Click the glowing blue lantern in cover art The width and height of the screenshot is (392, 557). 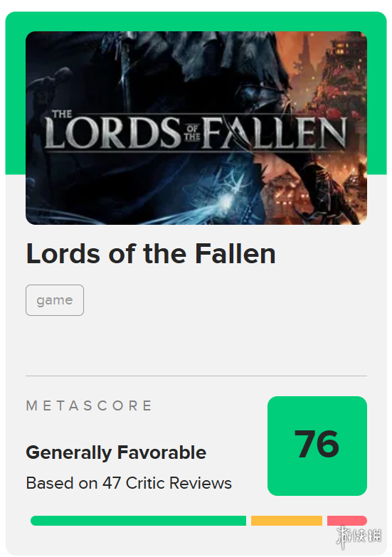click(x=226, y=199)
